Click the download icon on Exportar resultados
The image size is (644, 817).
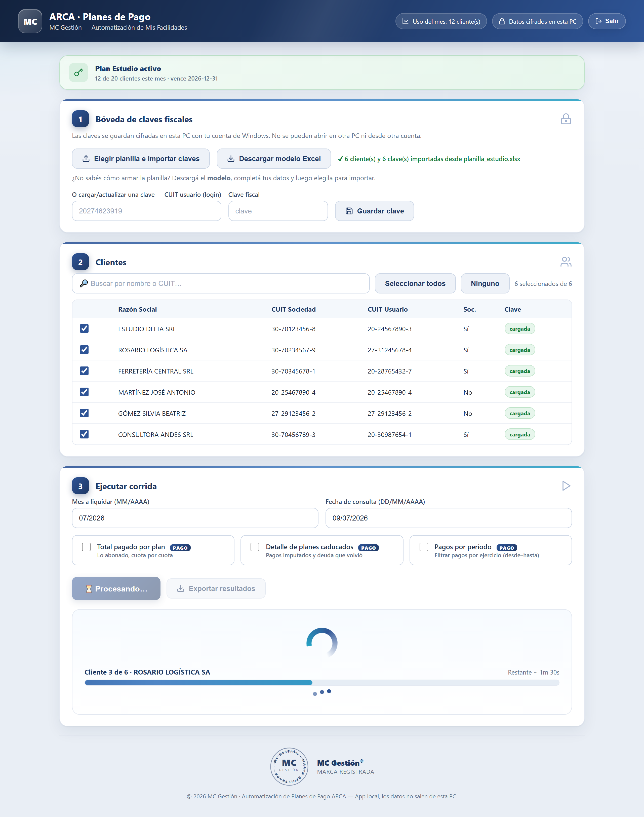click(181, 589)
